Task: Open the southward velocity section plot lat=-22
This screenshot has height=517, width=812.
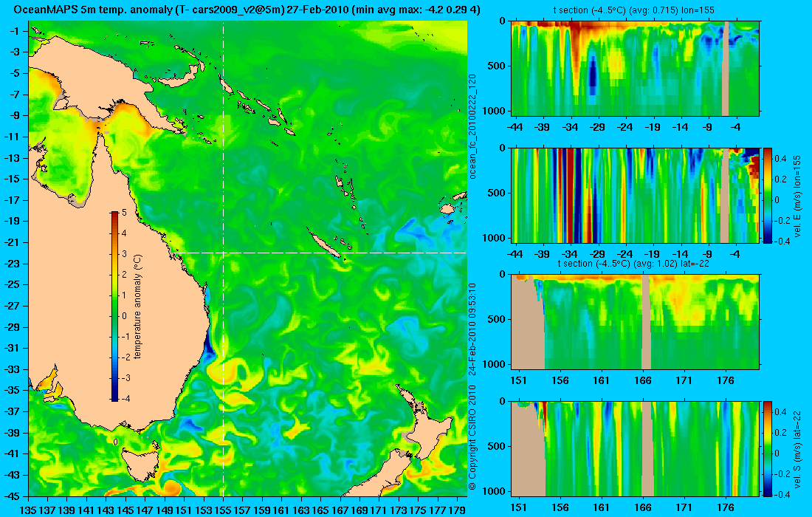Action: pyautogui.click(x=636, y=448)
